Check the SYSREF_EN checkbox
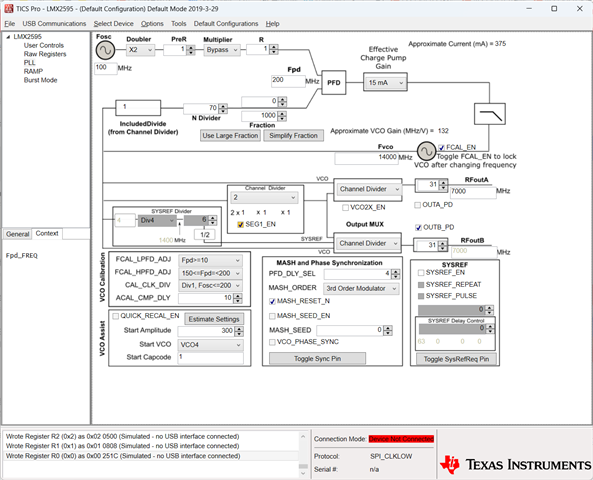This screenshot has height=480, width=593. [x=421, y=273]
